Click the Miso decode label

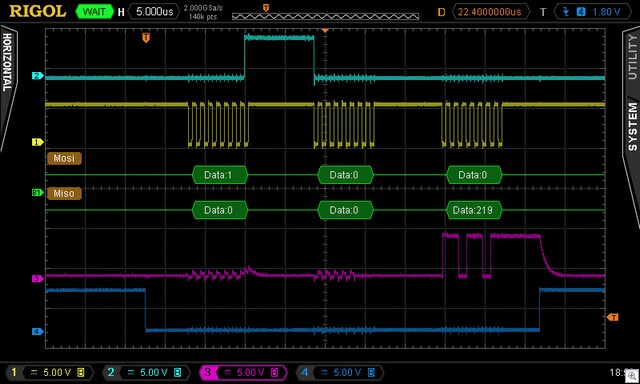(64, 193)
